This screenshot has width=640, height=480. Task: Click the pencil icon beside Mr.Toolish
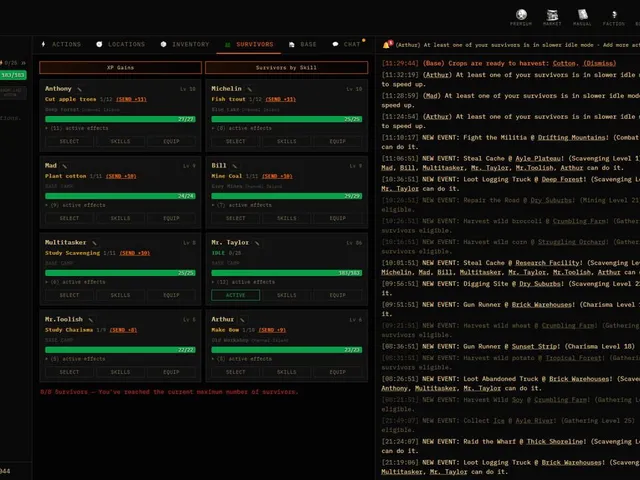(x=91, y=320)
